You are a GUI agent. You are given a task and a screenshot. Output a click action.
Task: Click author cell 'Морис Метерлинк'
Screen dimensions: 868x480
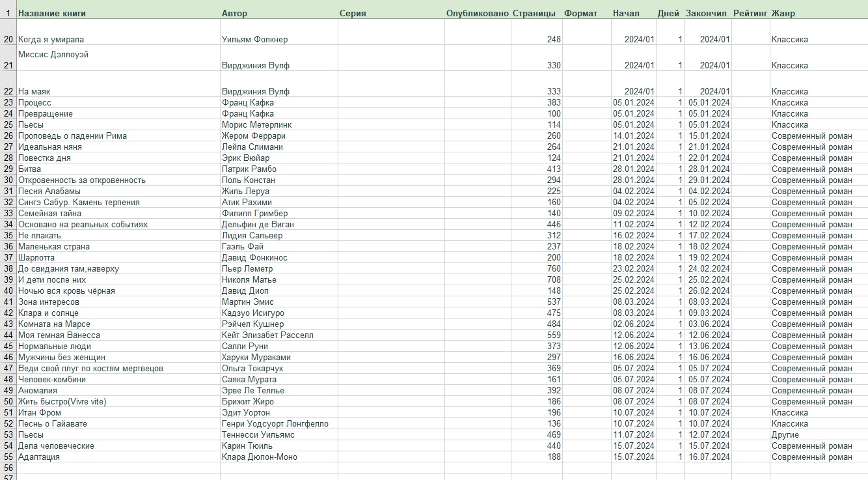point(278,124)
